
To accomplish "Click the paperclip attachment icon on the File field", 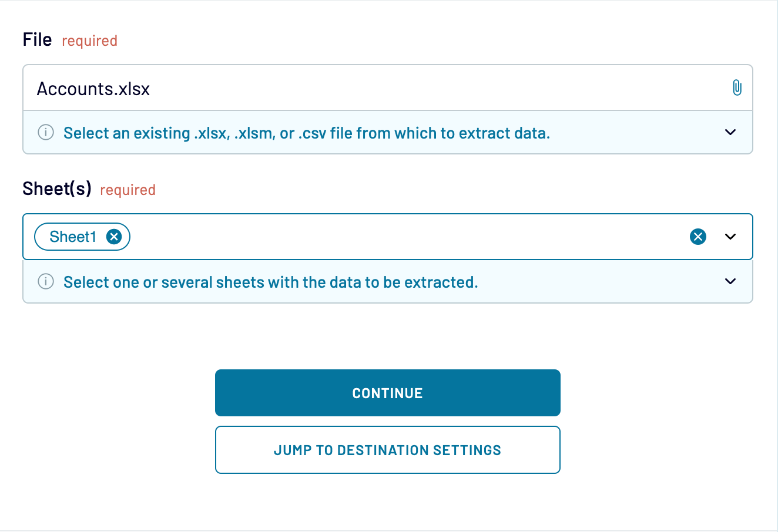I will (x=737, y=87).
